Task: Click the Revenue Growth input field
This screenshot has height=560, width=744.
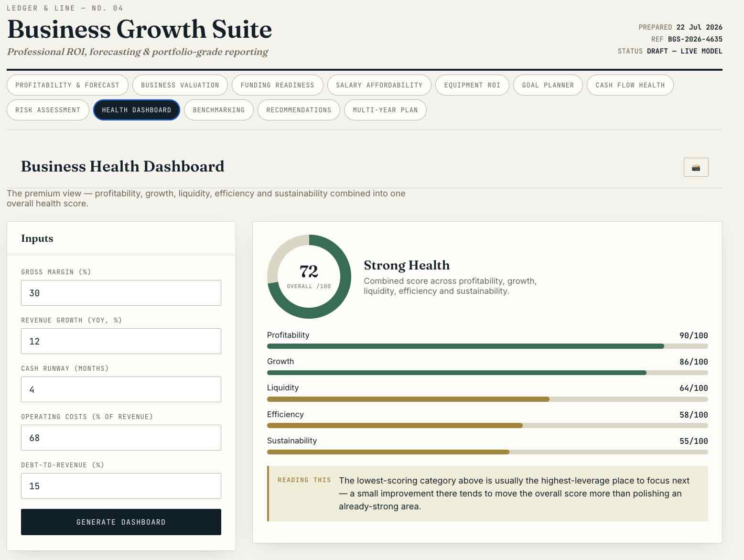Action: pos(121,341)
